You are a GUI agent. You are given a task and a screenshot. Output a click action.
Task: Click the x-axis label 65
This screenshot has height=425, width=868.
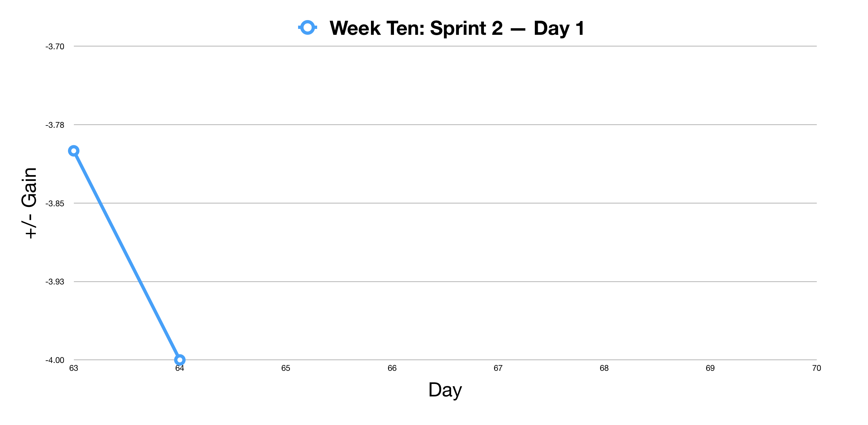point(286,368)
